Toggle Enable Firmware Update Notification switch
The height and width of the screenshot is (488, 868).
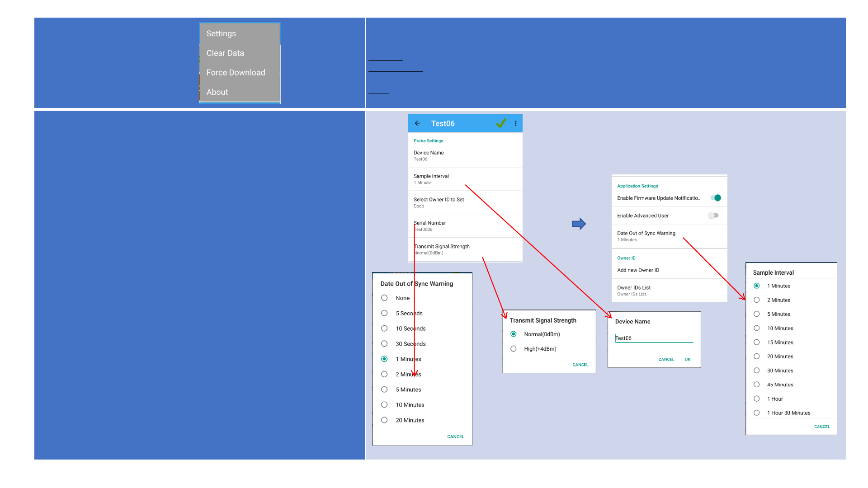click(x=716, y=198)
